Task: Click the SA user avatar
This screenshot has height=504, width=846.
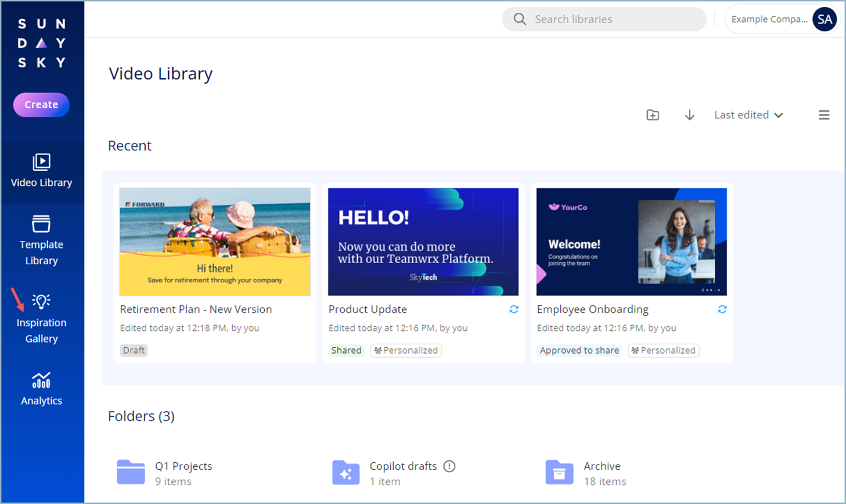Action: 824,19
